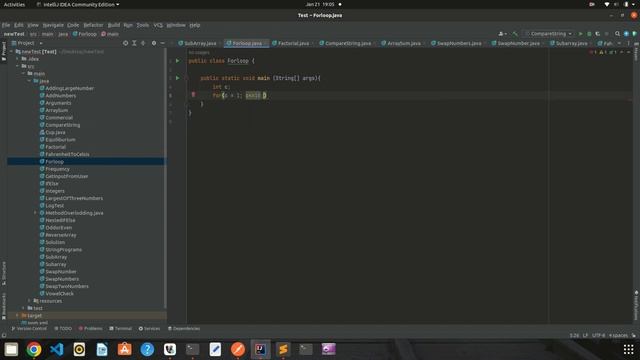
Task: Collapse all in Project panel toolbar
Action: pos(143,43)
